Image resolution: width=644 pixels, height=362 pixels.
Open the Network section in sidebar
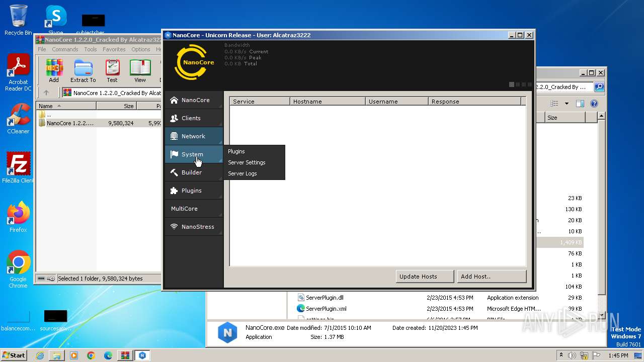194,136
